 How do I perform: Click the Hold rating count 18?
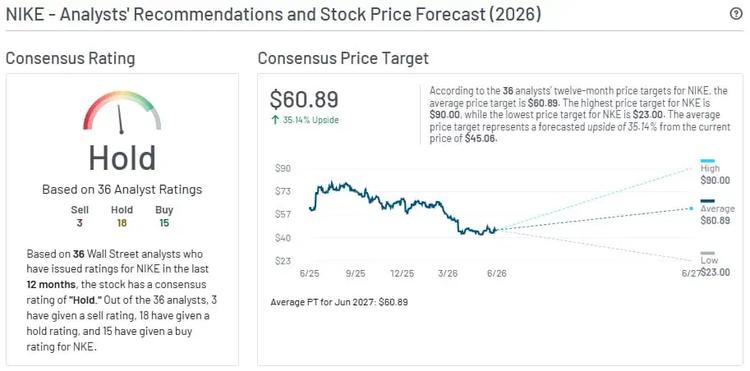pos(122,223)
